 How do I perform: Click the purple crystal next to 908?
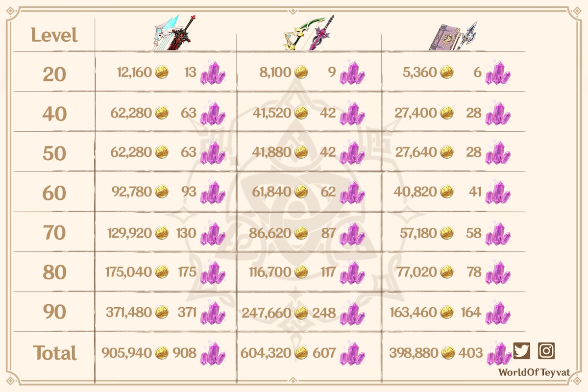(x=213, y=353)
